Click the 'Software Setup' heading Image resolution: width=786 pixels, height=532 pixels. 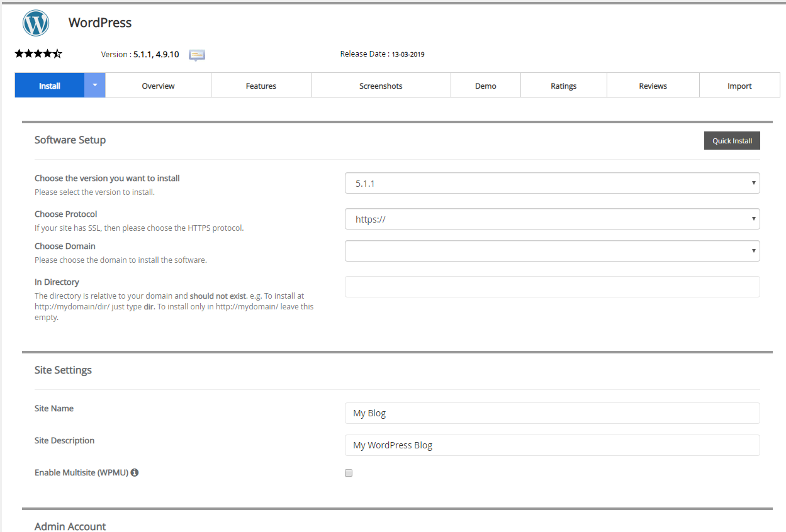point(70,140)
